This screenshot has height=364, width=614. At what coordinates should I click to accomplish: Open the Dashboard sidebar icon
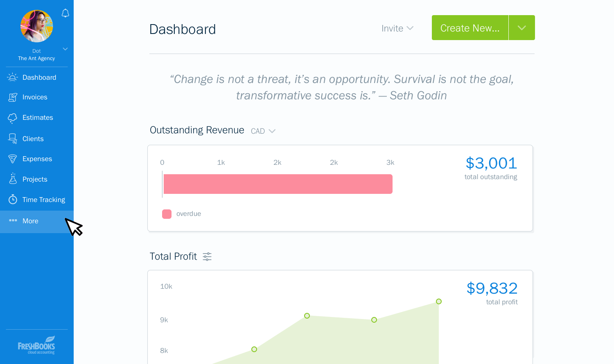pos(12,77)
